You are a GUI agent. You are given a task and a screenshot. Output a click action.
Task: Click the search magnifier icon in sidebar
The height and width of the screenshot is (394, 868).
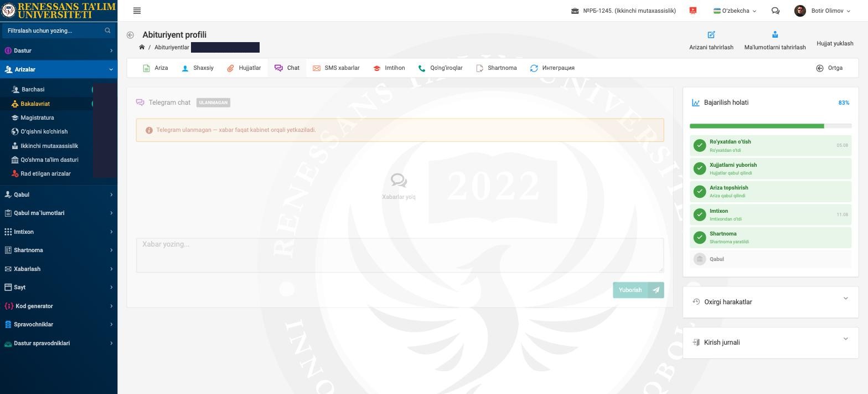[x=107, y=30]
